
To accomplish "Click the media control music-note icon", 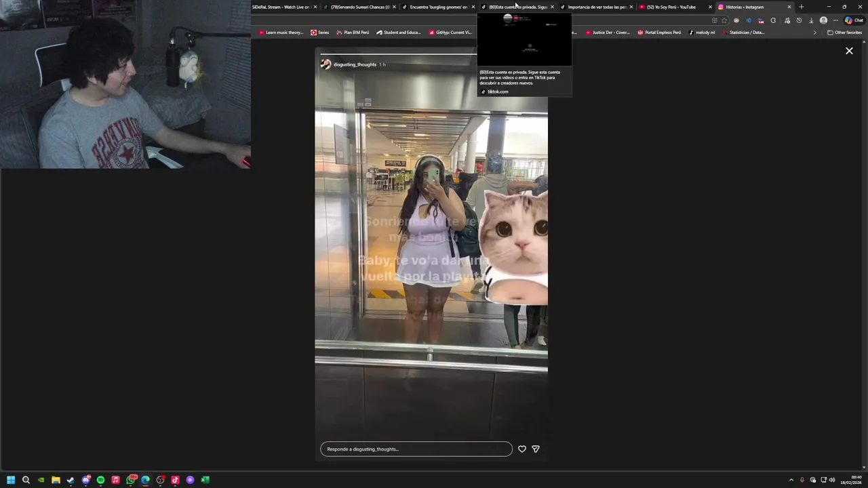I will pos(787,20).
